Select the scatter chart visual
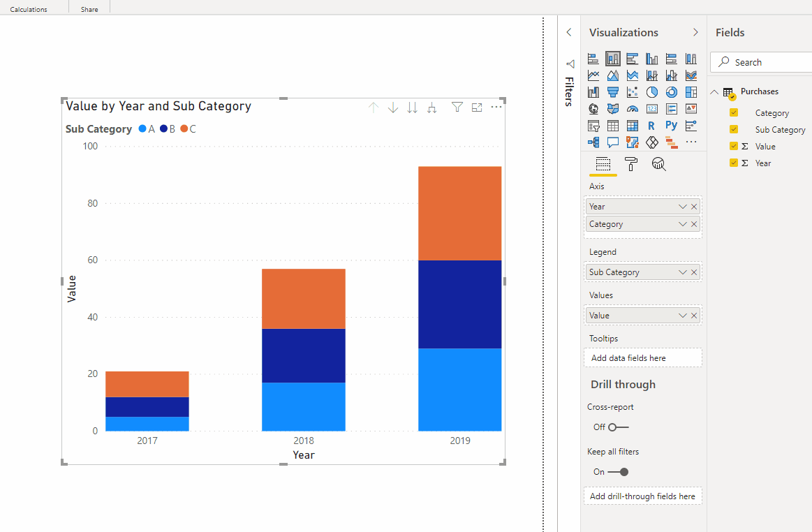 [633, 92]
